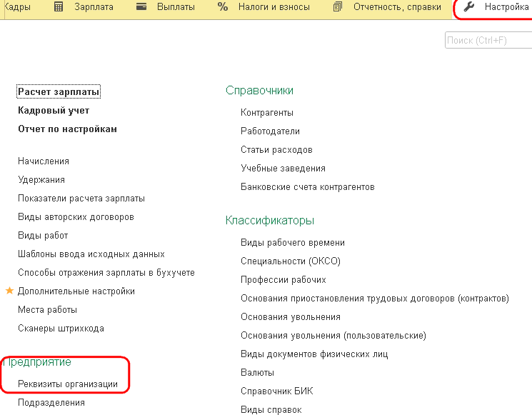Open the Валюты classifier
Viewport: 532px width, 415px height.
258,373
